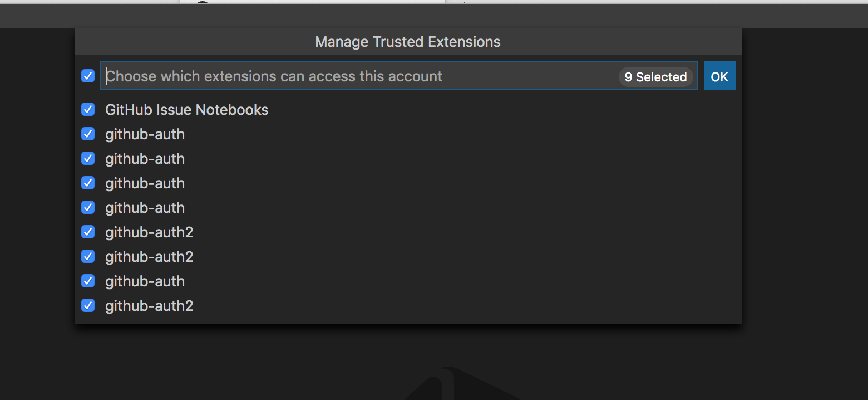Select the GitHub Issue Notebooks list entry
The image size is (868, 400).
[x=187, y=109]
